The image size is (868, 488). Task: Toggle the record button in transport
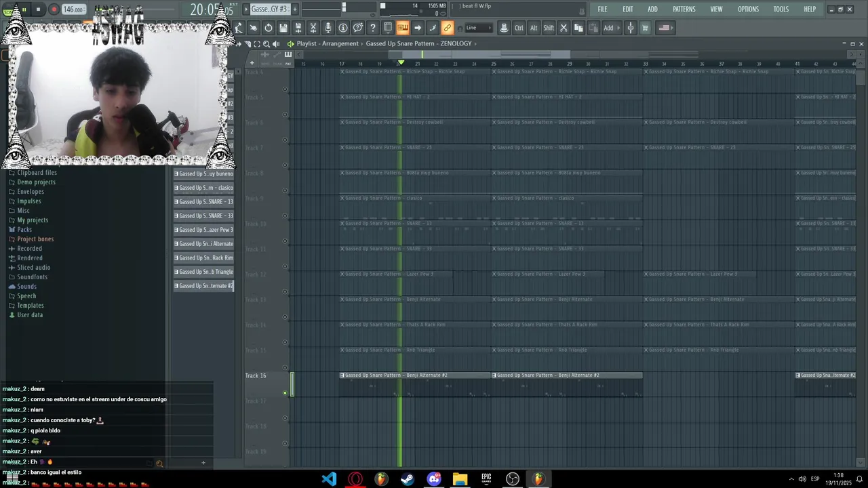tap(54, 9)
